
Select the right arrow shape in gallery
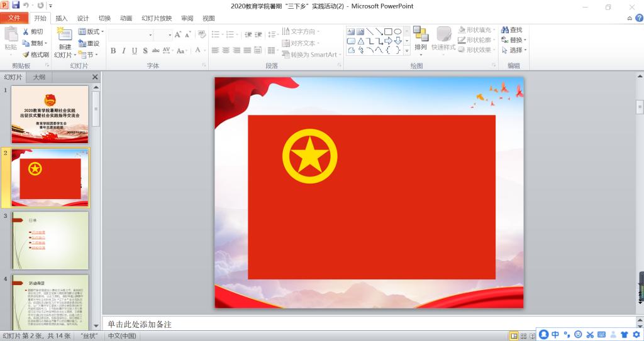388,41
